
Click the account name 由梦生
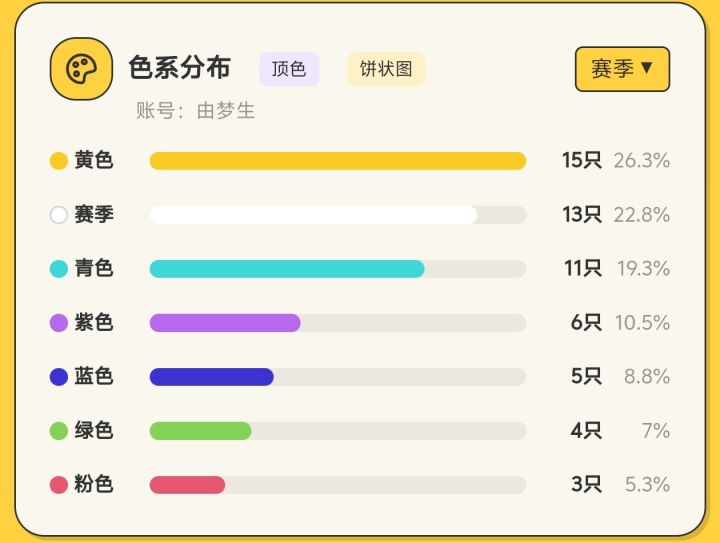coord(225,111)
